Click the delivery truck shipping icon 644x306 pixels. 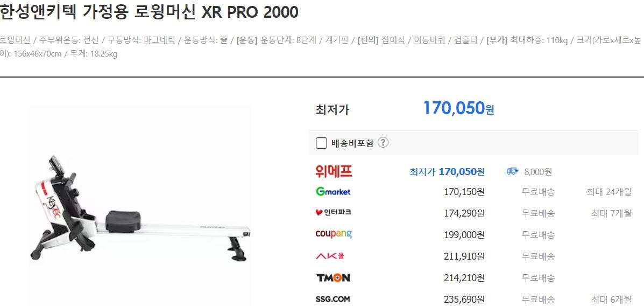click(512, 171)
